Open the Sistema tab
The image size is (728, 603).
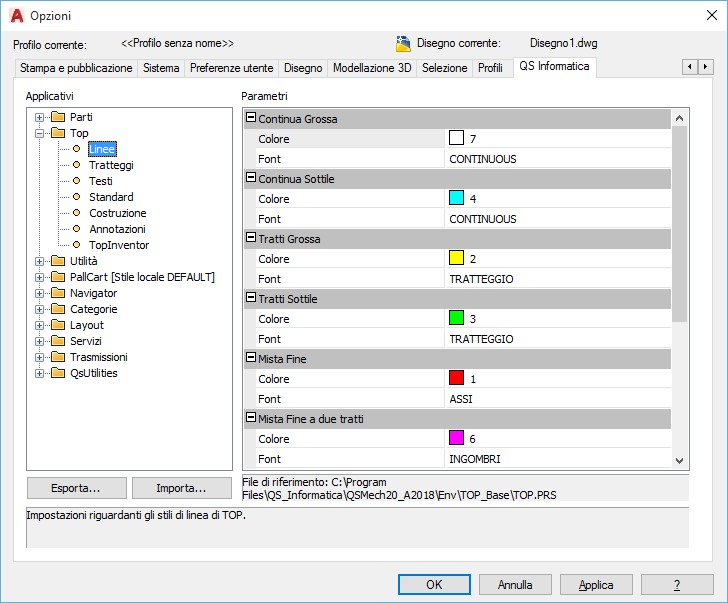click(x=161, y=68)
